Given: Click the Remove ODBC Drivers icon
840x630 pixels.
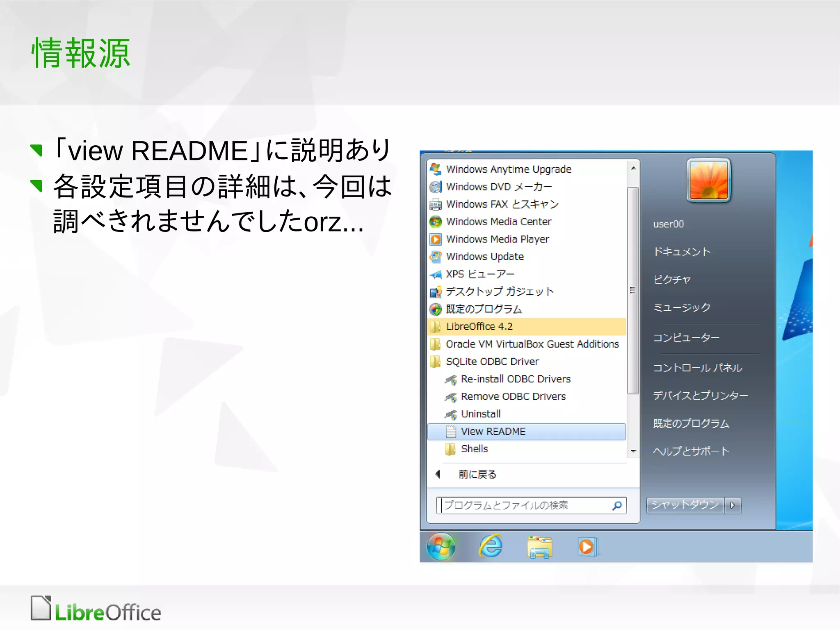Looking at the screenshot, I should click(451, 396).
